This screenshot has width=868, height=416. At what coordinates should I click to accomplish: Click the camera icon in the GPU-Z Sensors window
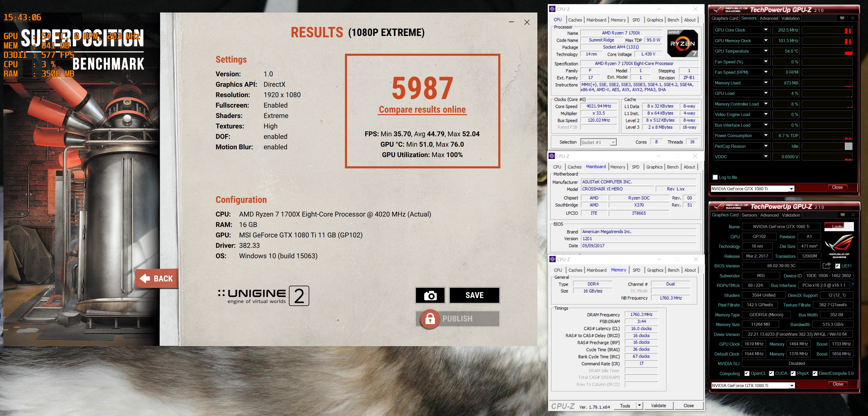[x=842, y=18]
